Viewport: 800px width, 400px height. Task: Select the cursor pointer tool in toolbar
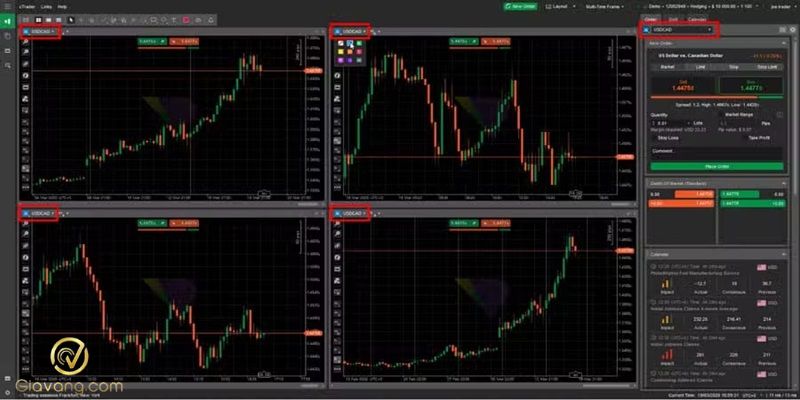[x=71, y=20]
